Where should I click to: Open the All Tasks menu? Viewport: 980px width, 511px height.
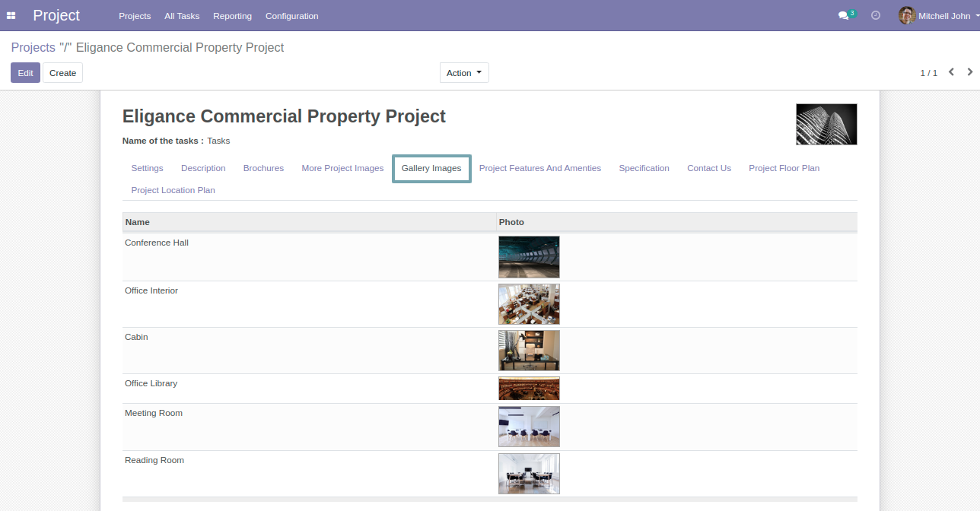pos(182,16)
